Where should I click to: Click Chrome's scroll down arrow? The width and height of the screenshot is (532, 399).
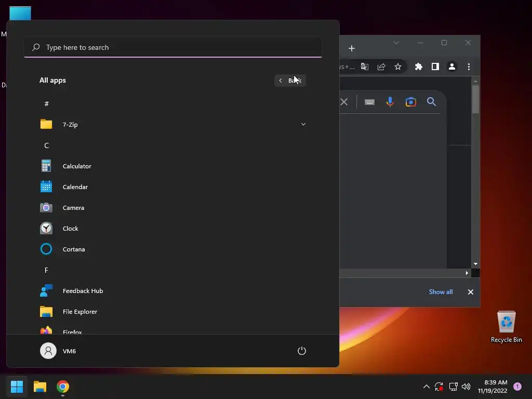point(476,264)
